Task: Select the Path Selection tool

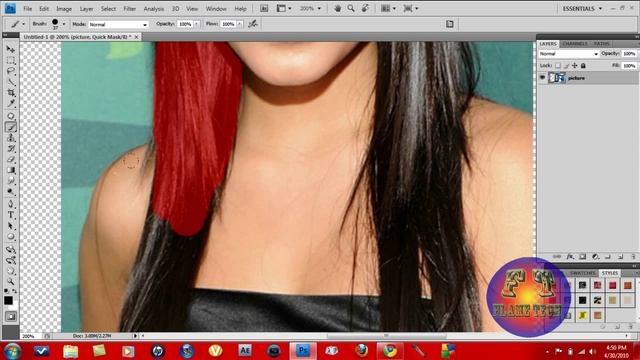Action: [11, 226]
